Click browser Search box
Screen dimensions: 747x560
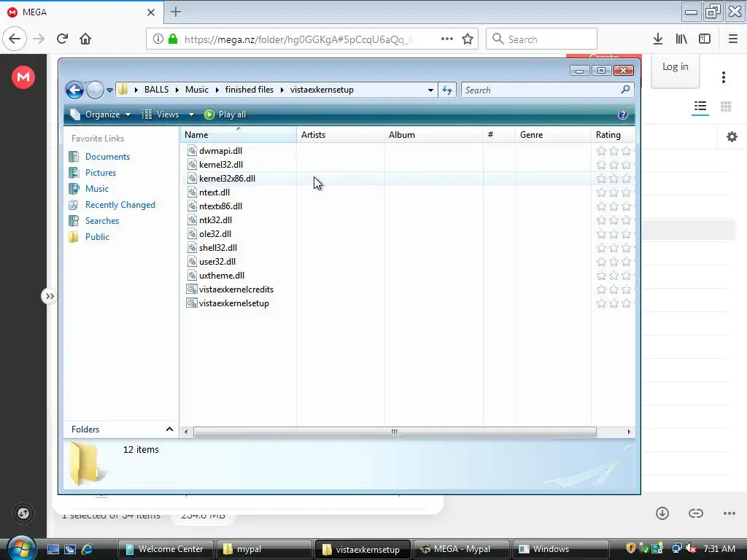point(541,39)
